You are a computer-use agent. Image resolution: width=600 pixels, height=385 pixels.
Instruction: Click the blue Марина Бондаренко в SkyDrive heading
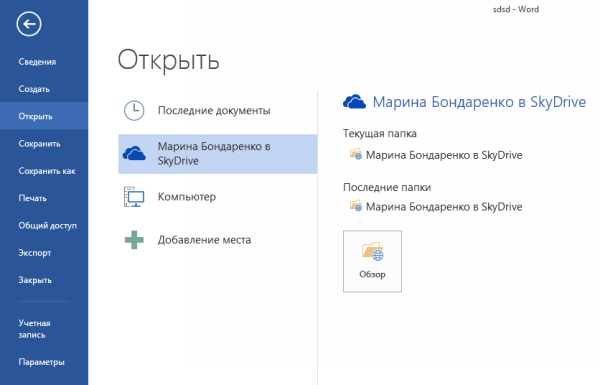(x=479, y=102)
